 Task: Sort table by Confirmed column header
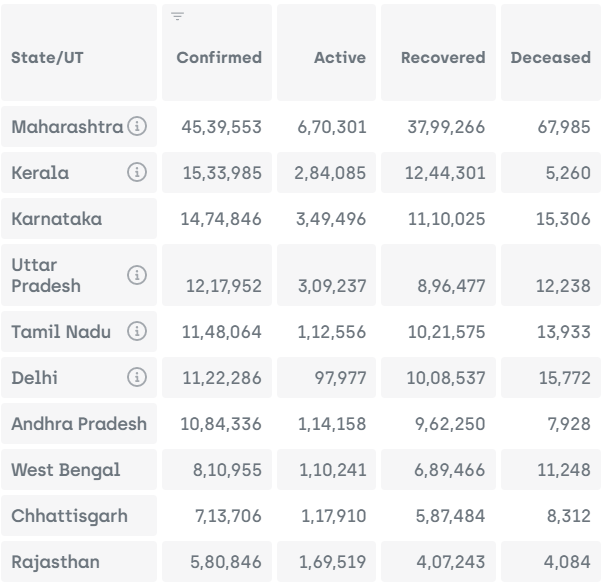pos(219,58)
